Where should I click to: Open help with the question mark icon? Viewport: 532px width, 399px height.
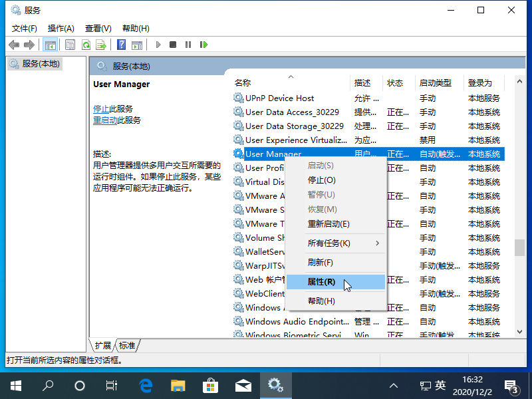point(121,45)
